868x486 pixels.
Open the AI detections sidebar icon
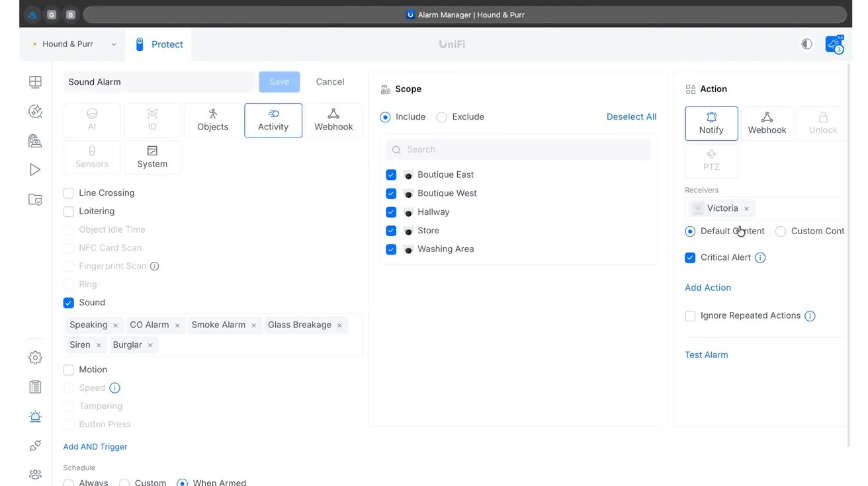coord(35,111)
